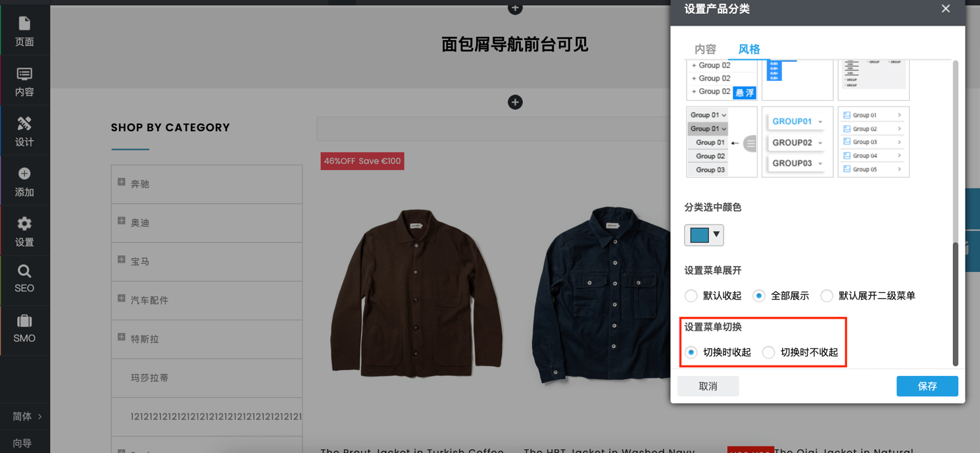The image size is (980, 453).
Task: Select the 默认收起 radio option
Action: tap(691, 296)
